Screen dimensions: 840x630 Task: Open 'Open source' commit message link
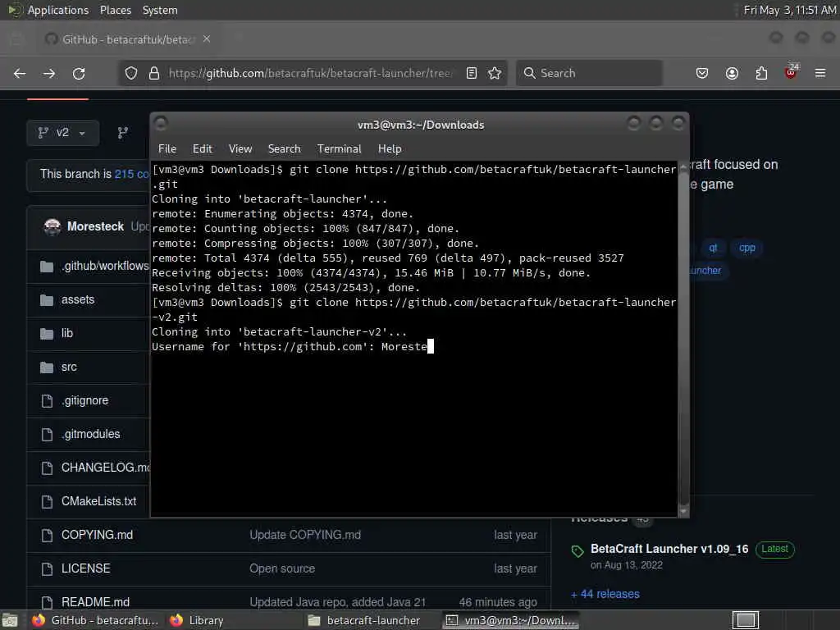coord(282,568)
